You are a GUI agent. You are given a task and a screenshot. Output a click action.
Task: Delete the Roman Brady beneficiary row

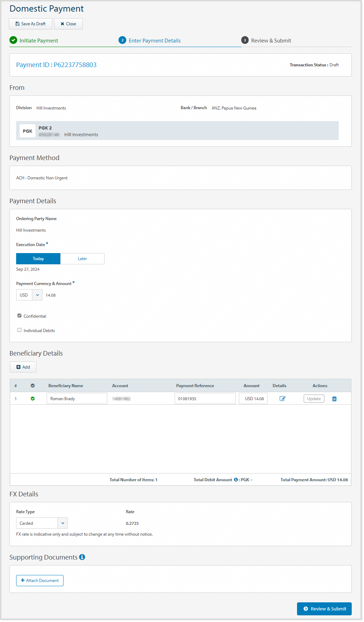tap(334, 399)
